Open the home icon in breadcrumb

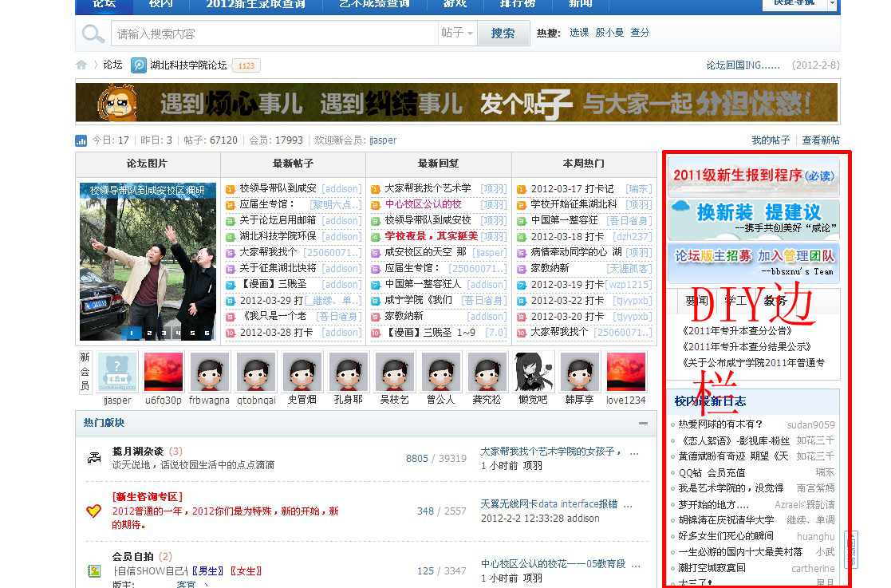point(81,65)
